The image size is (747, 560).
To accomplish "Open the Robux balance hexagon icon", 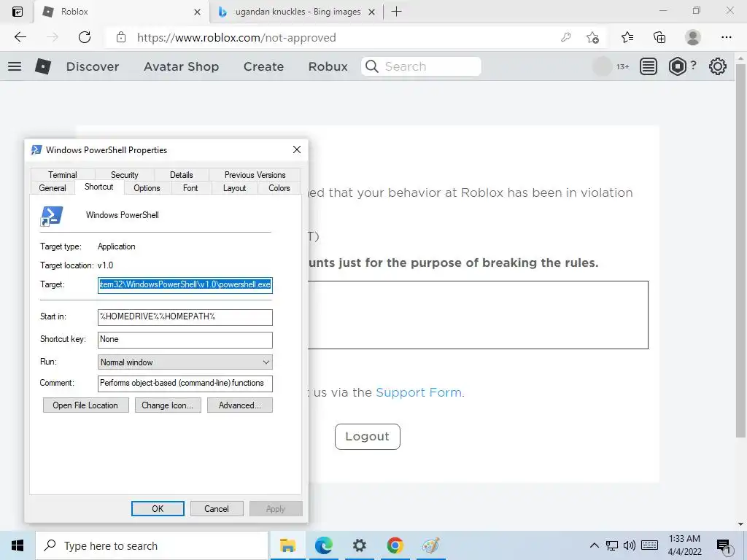I will 678,66.
